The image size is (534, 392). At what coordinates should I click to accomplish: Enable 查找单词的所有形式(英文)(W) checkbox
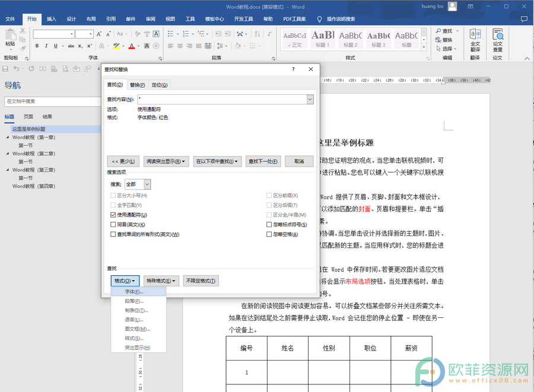click(113, 234)
